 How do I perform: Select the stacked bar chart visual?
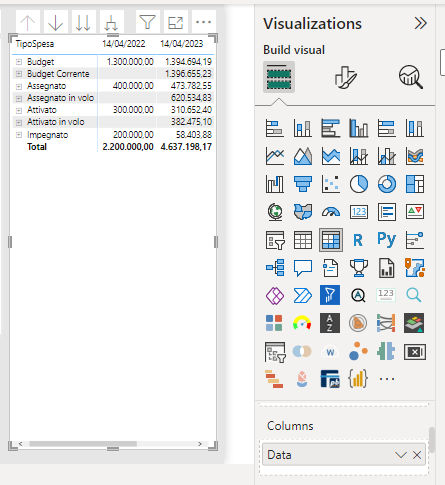[x=275, y=128]
